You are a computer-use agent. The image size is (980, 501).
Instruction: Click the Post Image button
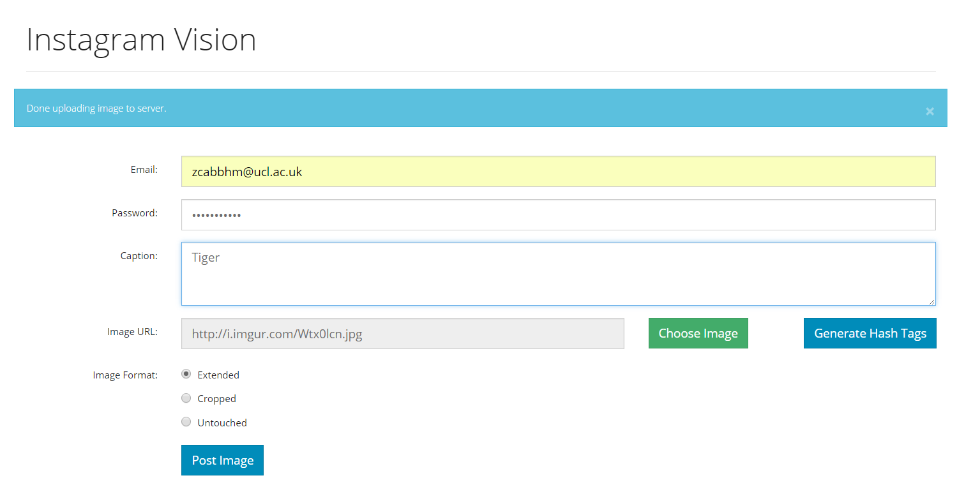tap(222, 460)
